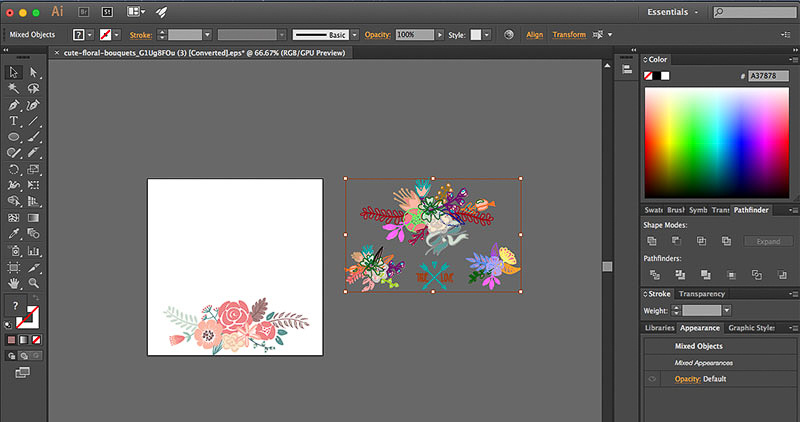800x422 pixels.
Task: Open the control bar fill color dropdown
Action: [x=90, y=35]
